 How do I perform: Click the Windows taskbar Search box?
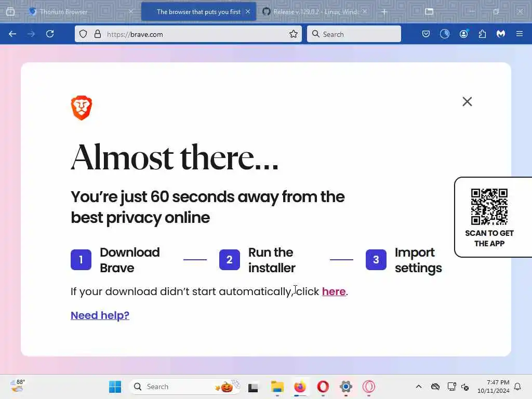pyautogui.click(x=185, y=387)
